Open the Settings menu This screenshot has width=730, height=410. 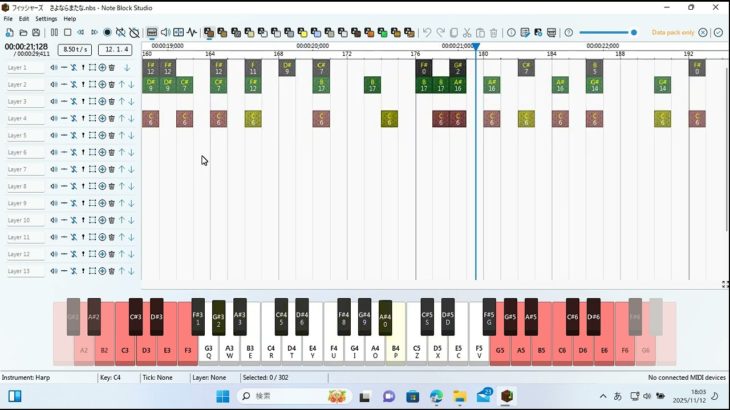[x=46, y=19]
